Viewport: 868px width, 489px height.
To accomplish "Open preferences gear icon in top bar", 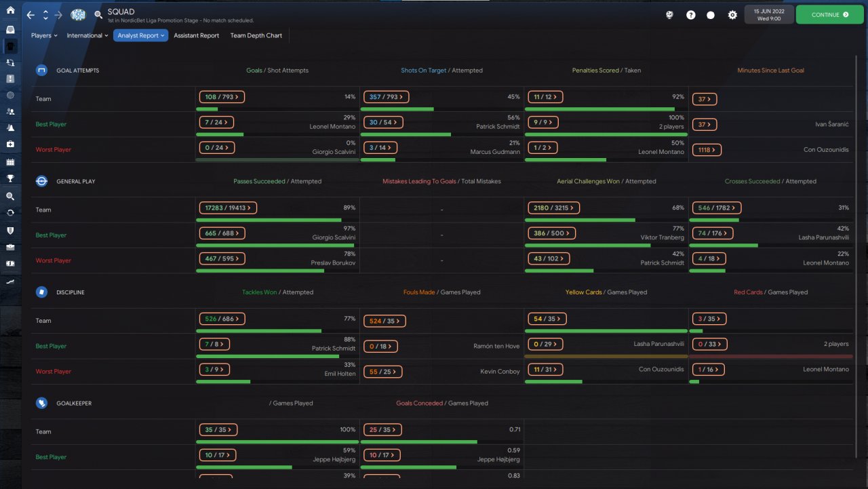I will (x=732, y=15).
